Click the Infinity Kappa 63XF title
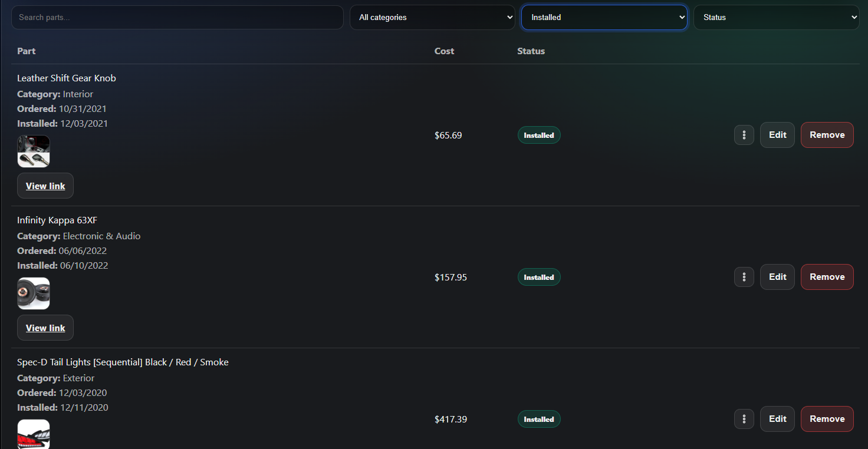This screenshot has width=868, height=449. coord(57,220)
